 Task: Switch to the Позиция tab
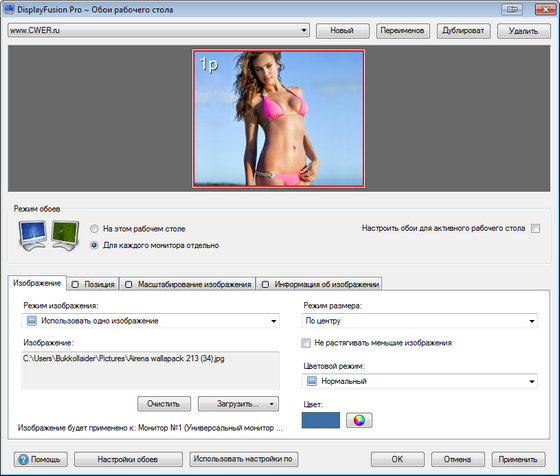(93, 284)
